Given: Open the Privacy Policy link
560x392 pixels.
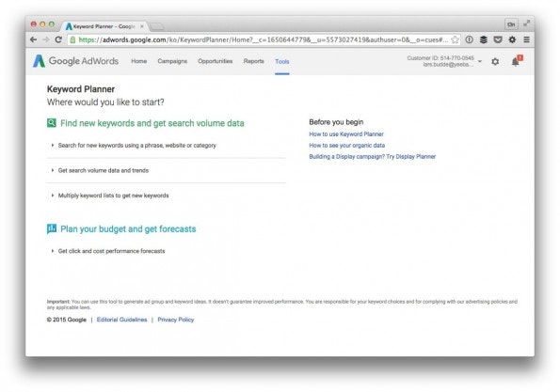Looking at the screenshot, I should coord(176,320).
